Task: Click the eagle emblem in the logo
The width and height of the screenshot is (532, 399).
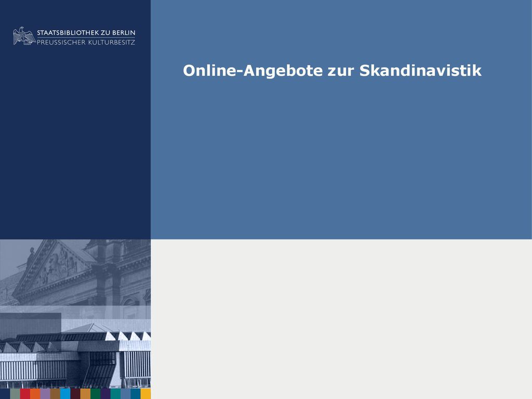Action: (24, 36)
